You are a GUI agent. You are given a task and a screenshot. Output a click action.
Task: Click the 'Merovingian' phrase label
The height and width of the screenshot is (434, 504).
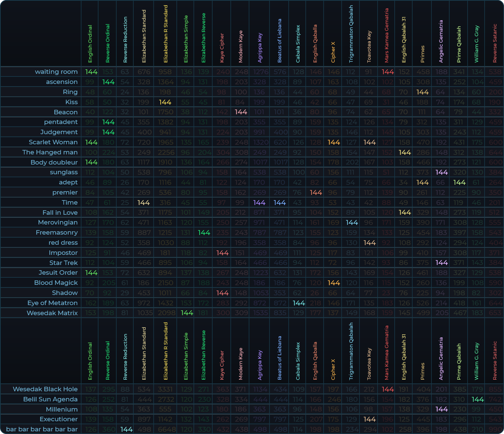pos(58,222)
